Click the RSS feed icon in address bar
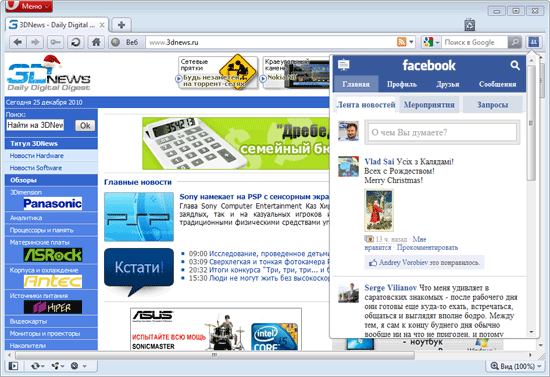 (x=401, y=42)
